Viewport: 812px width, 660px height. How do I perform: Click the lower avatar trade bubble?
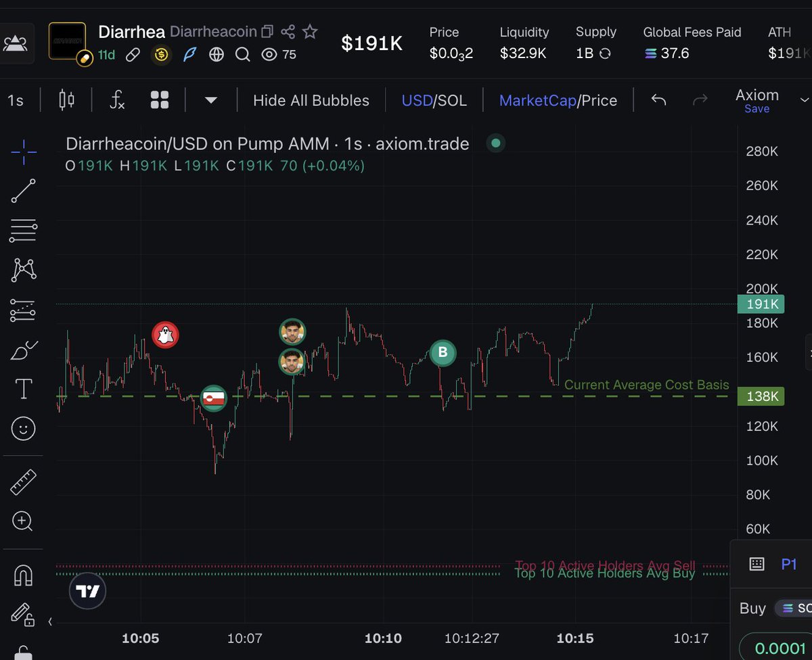pyautogui.click(x=292, y=362)
